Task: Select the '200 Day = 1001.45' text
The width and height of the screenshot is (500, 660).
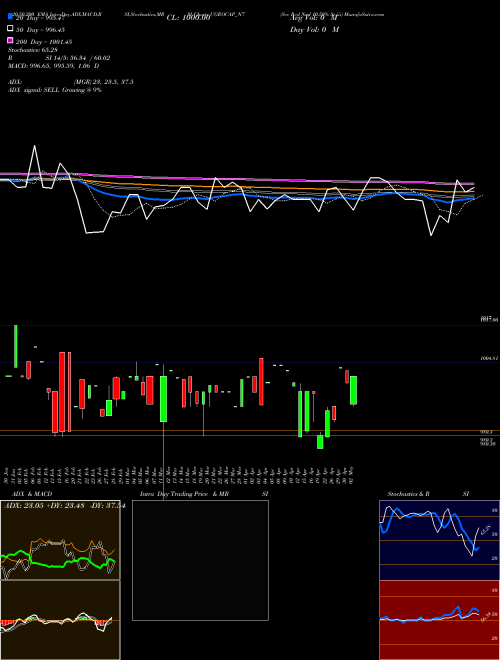Action: click(x=44, y=42)
